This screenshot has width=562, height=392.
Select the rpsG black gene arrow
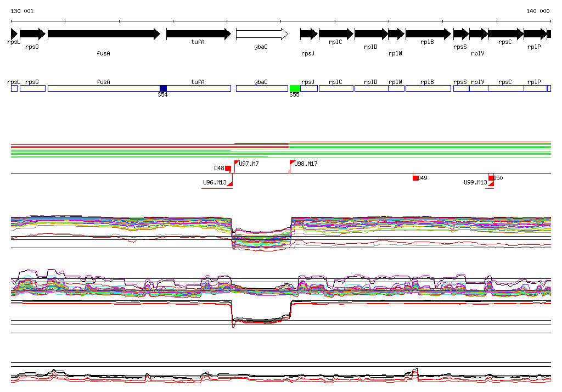[32, 34]
